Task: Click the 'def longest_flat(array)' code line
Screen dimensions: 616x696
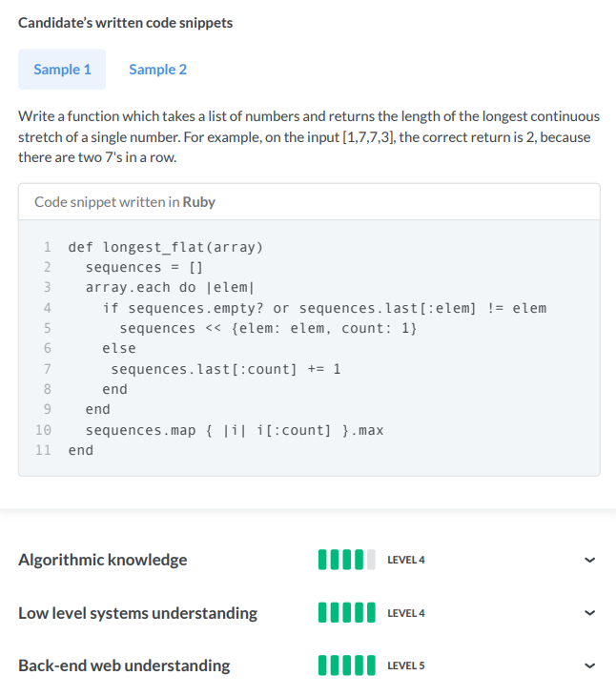Action: pos(165,247)
